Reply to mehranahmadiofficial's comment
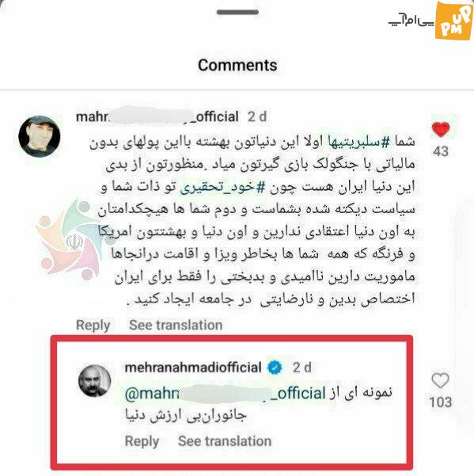474x476 pixels. click(142, 441)
